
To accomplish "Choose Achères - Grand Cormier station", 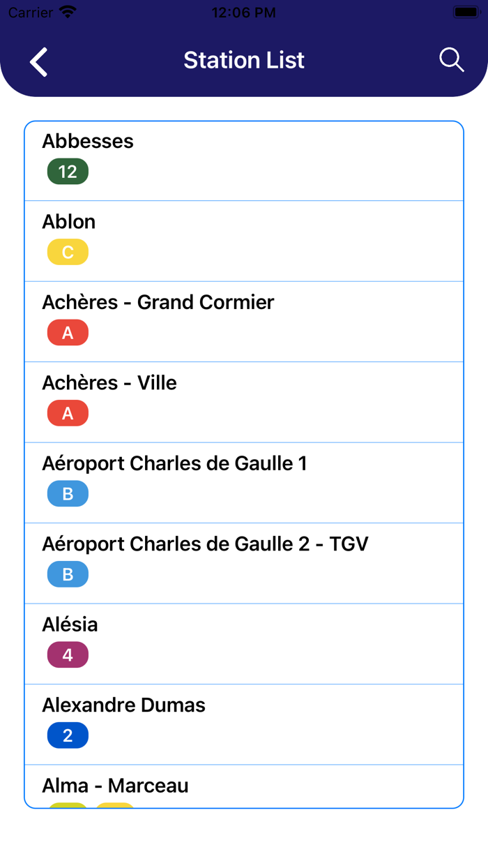I will tap(158, 302).
